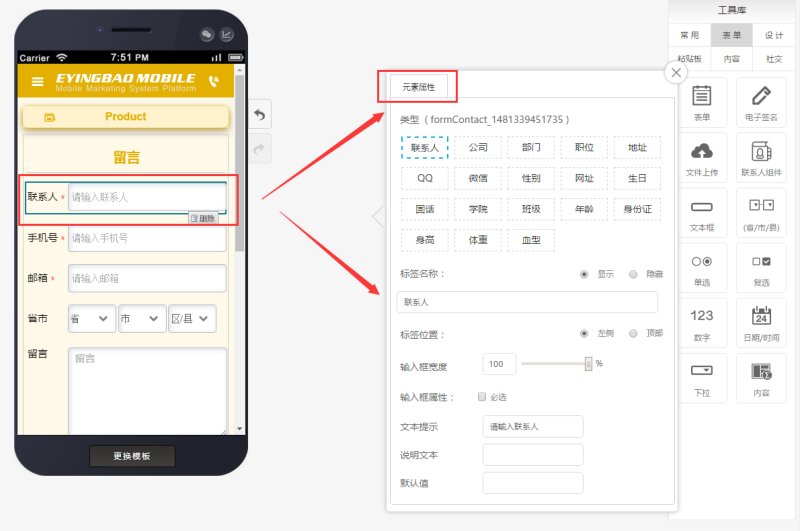Choose 顶部 for label position
Screen dimensions: 800x531
coord(633,333)
